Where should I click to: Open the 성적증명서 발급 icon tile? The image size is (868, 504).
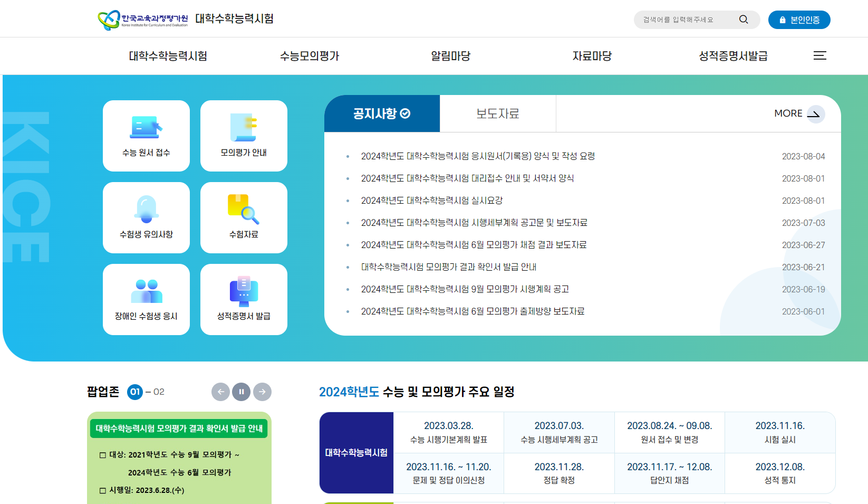tap(244, 299)
